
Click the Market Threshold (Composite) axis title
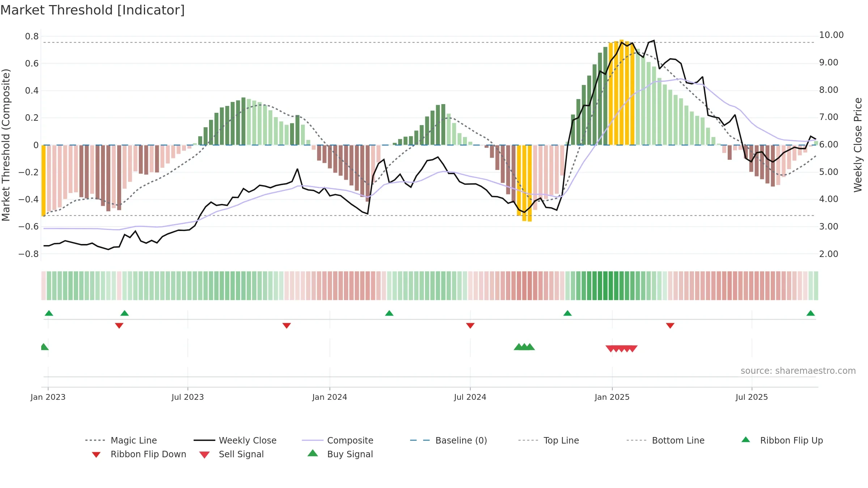[6, 145]
